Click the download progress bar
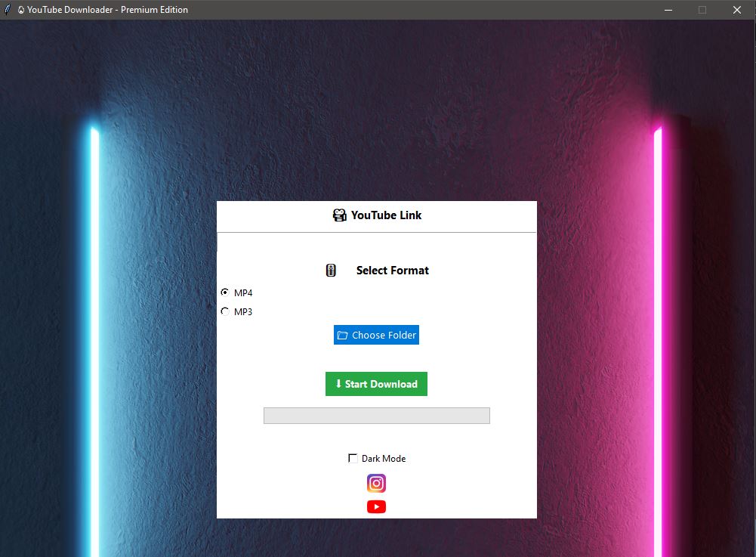 click(377, 416)
